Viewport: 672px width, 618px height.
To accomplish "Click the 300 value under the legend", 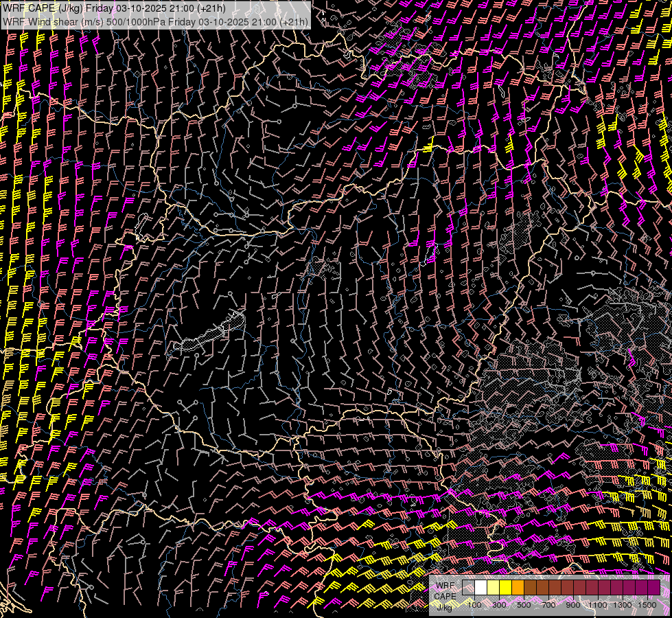I will tap(499, 605).
